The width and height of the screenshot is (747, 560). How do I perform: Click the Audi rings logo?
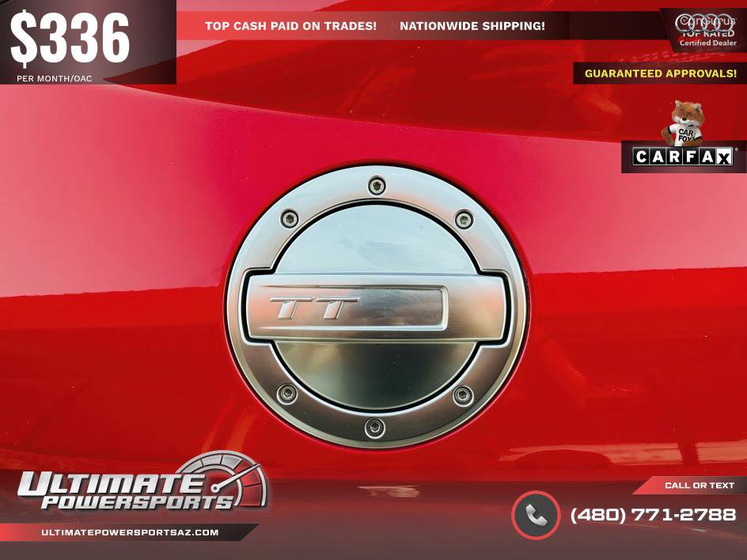point(706,22)
